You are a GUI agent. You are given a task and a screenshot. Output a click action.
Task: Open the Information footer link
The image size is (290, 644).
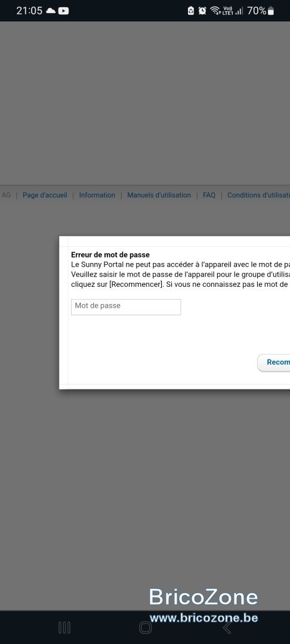[97, 196]
